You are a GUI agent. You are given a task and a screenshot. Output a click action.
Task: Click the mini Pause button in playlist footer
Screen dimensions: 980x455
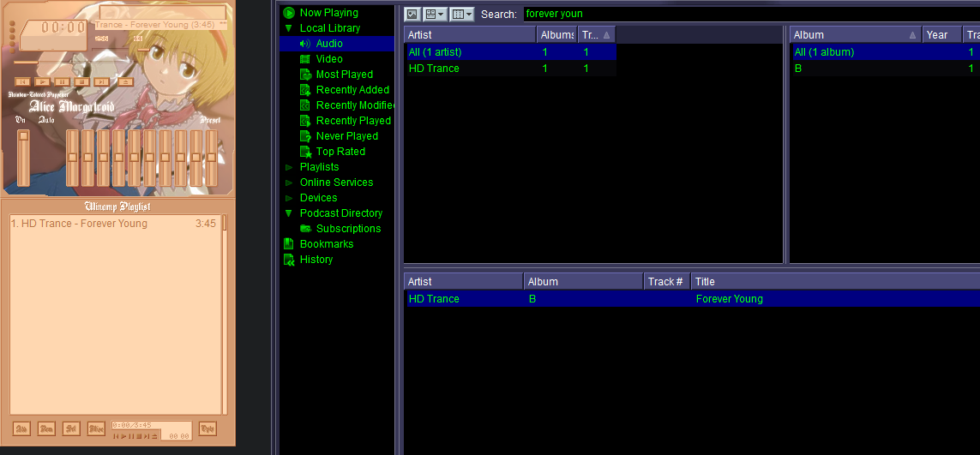pyautogui.click(x=131, y=436)
